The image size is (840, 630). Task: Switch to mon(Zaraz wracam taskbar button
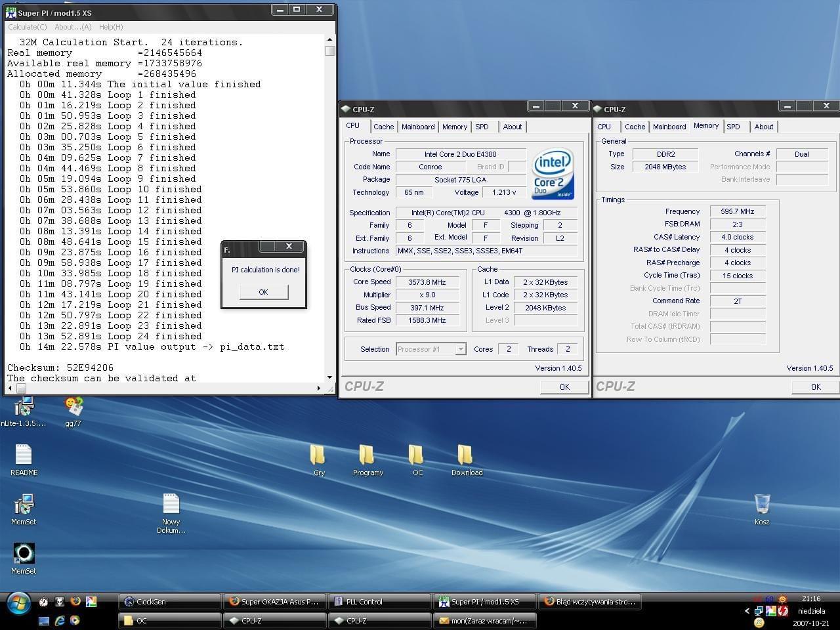pyautogui.click(x=484, y=620)
